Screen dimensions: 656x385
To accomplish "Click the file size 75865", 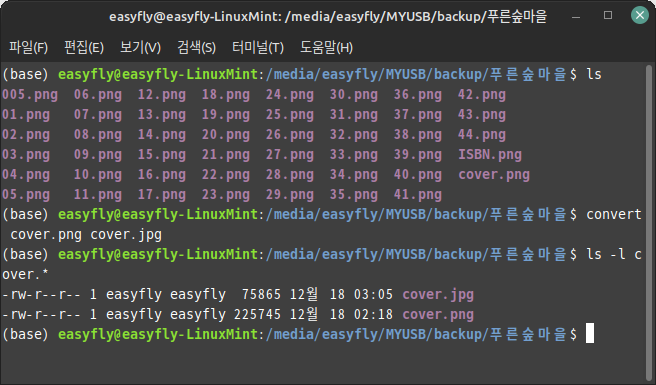I will point(261,295).
